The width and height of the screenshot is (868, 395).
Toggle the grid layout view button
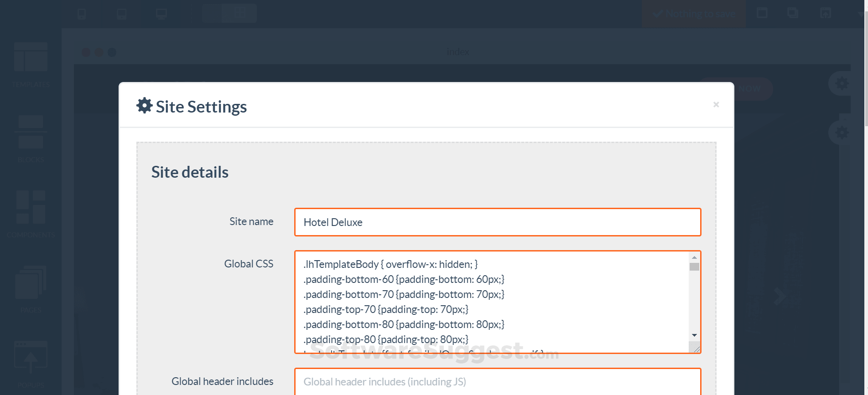pos(239,13)
